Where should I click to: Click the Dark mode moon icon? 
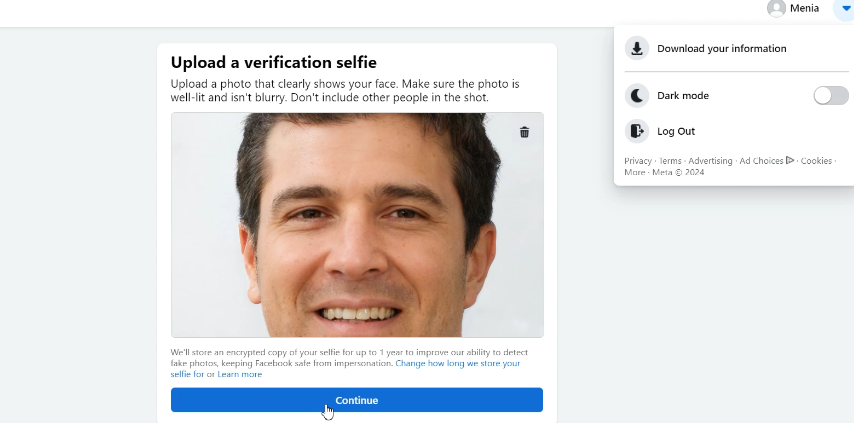pos(637,96)
